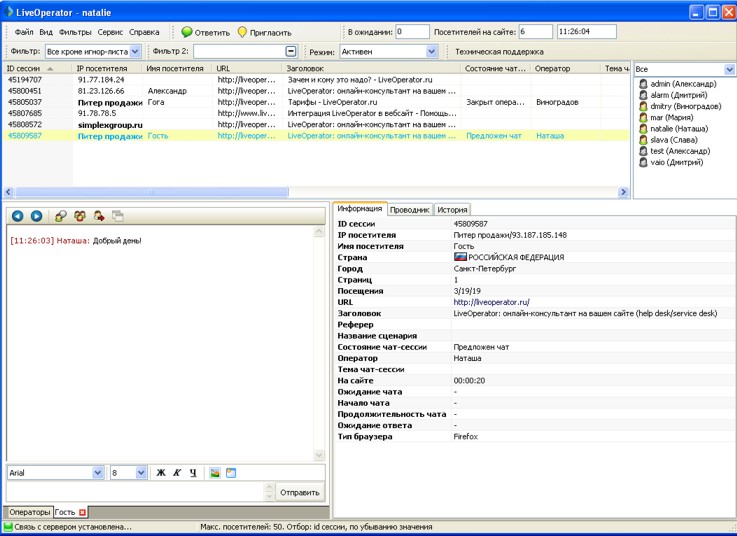Open the Фильтры menu
737x536 pixels.
75,32
